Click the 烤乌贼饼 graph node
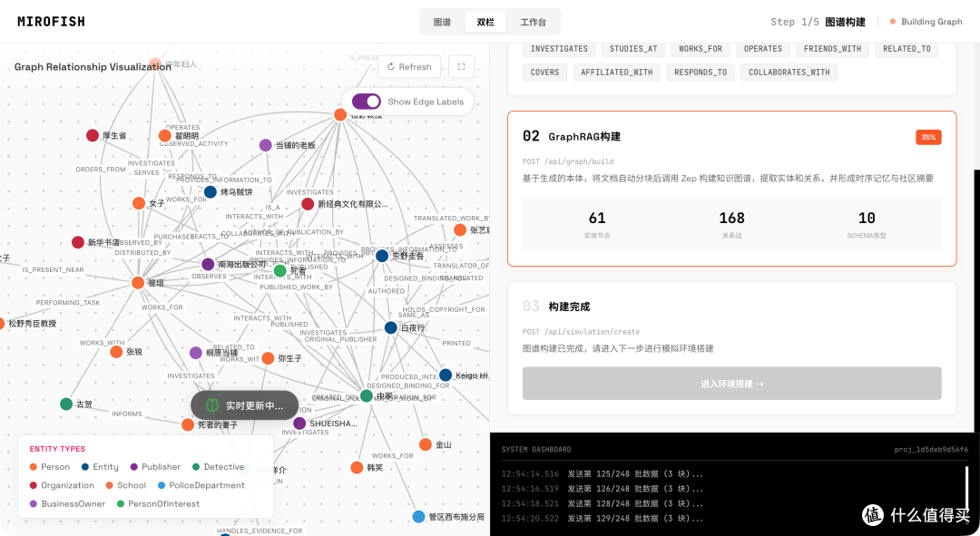 pos(211,191)
